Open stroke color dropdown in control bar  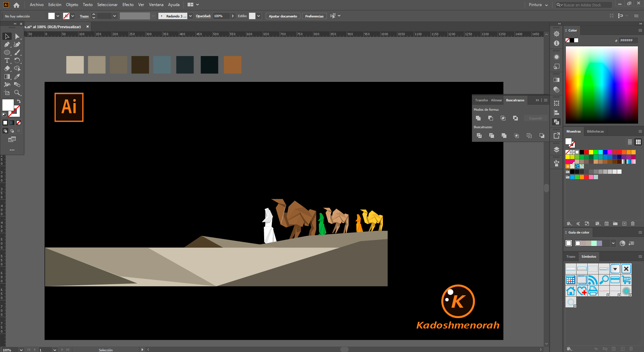73,16
